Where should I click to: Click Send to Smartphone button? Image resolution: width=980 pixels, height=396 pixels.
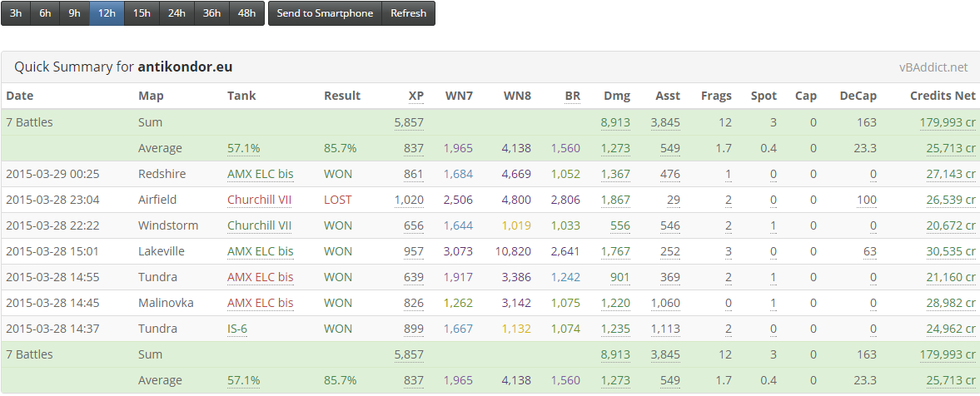(325, 13)
